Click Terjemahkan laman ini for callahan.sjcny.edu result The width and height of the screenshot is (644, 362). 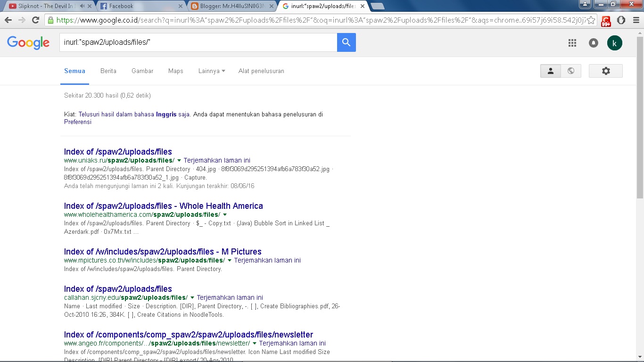pyautogui.click(x=230, y=298)
